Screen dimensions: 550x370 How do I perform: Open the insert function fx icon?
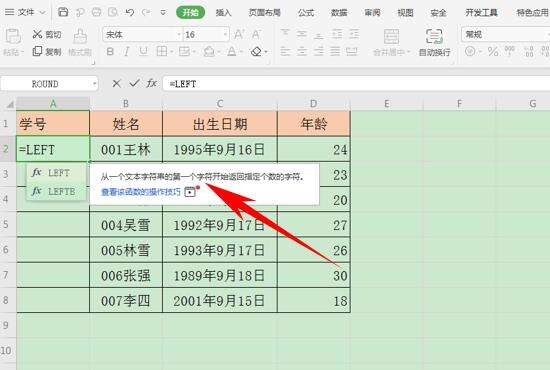click(152, 83)
